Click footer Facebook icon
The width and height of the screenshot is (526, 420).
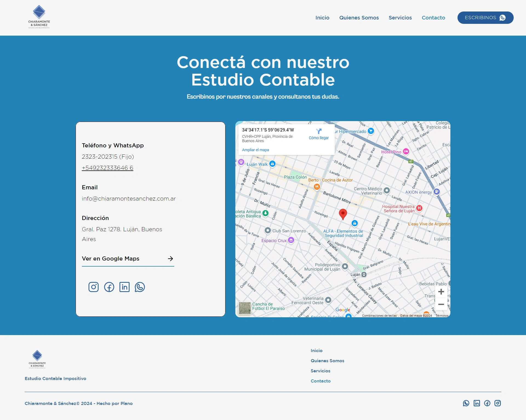tap(487, 403)
